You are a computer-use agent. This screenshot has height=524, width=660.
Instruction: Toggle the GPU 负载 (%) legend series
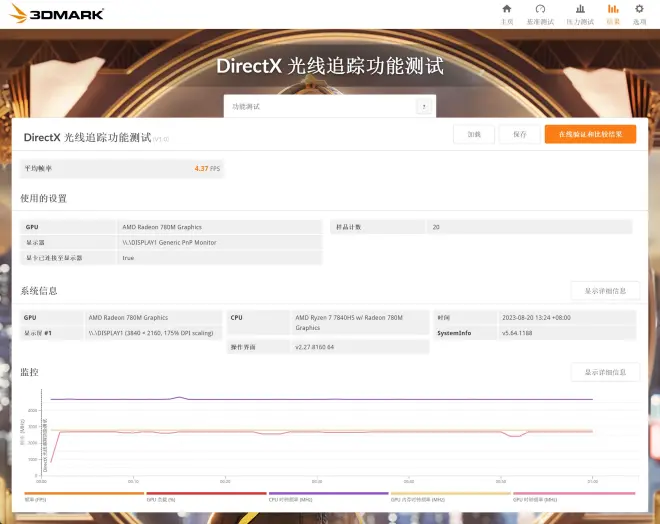[x=206, y=497]
